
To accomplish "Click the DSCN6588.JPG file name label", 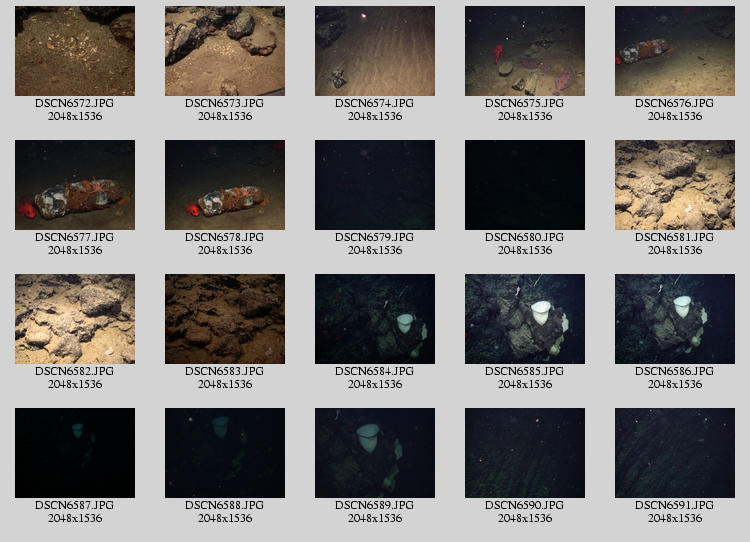I will (225, 506).
